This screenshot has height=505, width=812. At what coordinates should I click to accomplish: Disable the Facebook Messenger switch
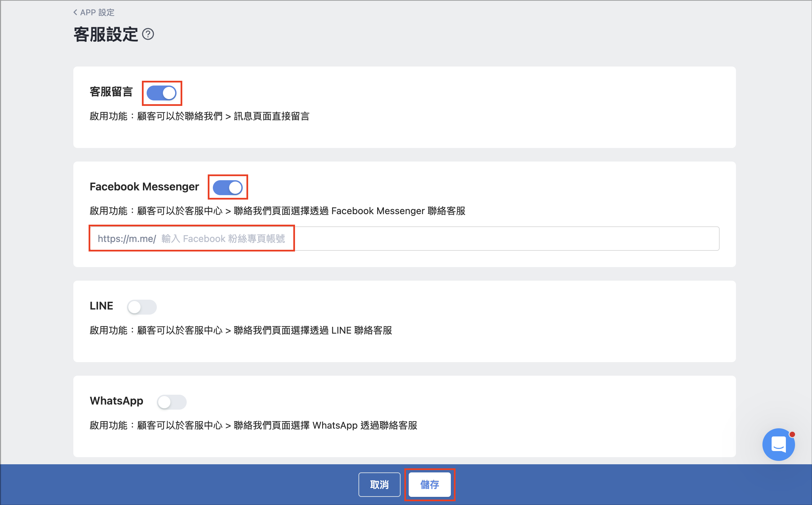click(228, 187)
